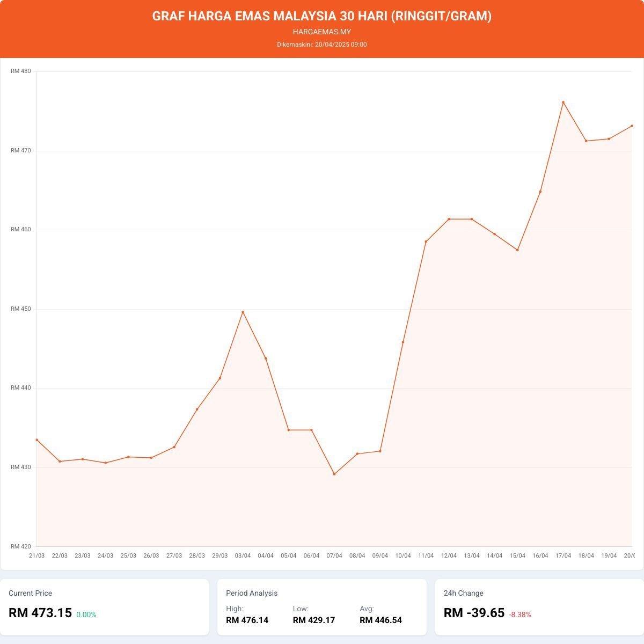The image size is (644, 644).
Task: Click the current price RM 473.15 value
Action: [x=40, y=613]
